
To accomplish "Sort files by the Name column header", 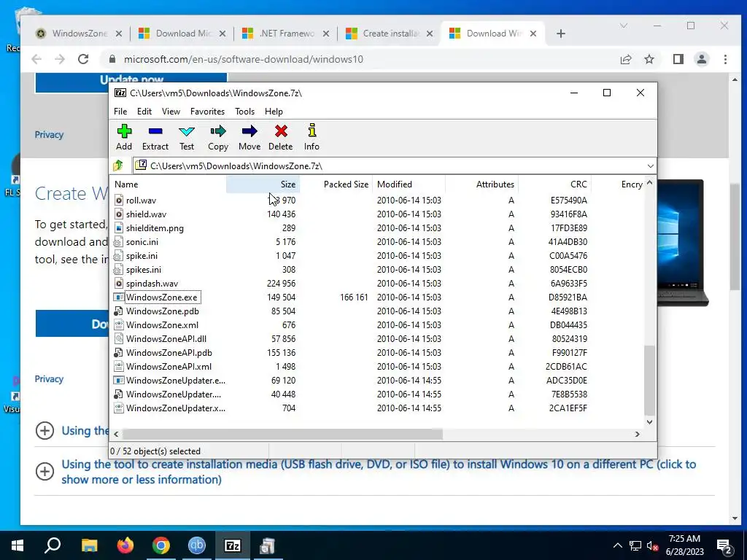I will 169,184.
